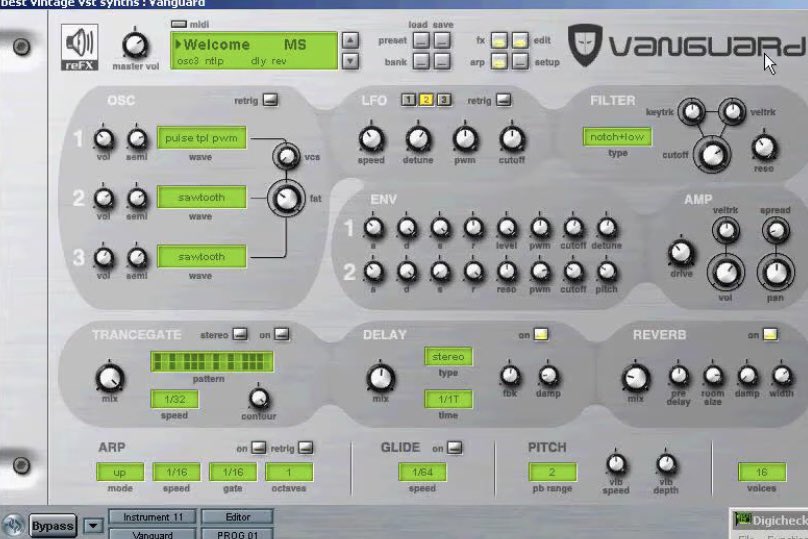Click the reverb room size knob
The width and height of the screenshot is (808, 539).
713,376
